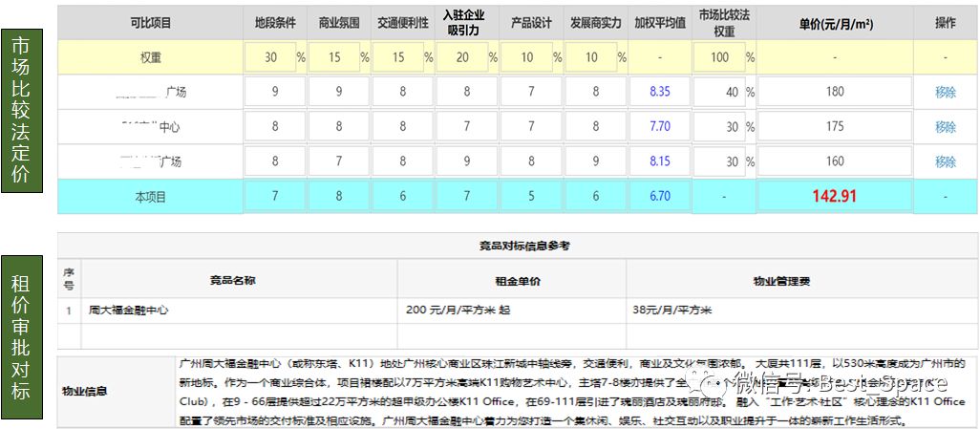This screenshot has width=980, height=429.
Task: Click 移除 for the row priced 160
Action: [945, 161]
